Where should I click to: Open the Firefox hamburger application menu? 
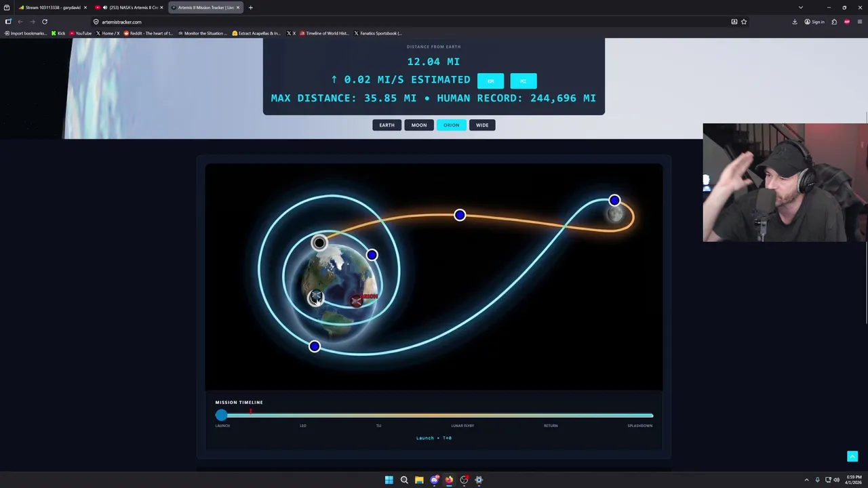coord(860,22)
